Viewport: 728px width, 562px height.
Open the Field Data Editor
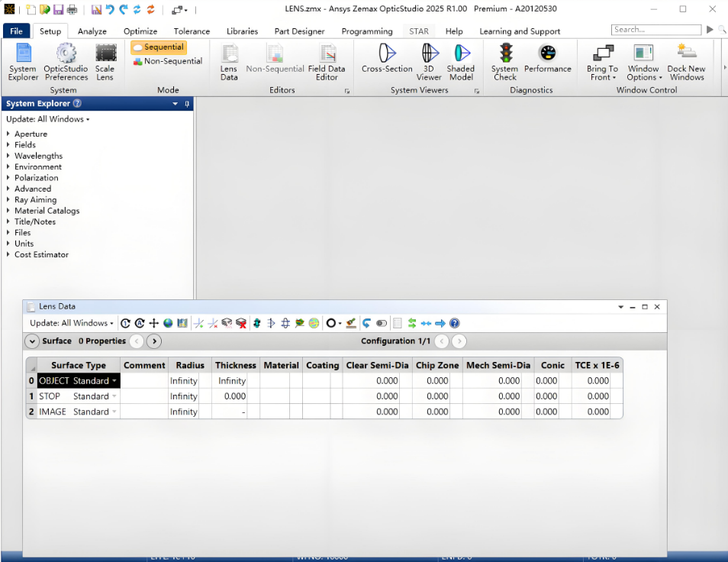pos(327,62)
